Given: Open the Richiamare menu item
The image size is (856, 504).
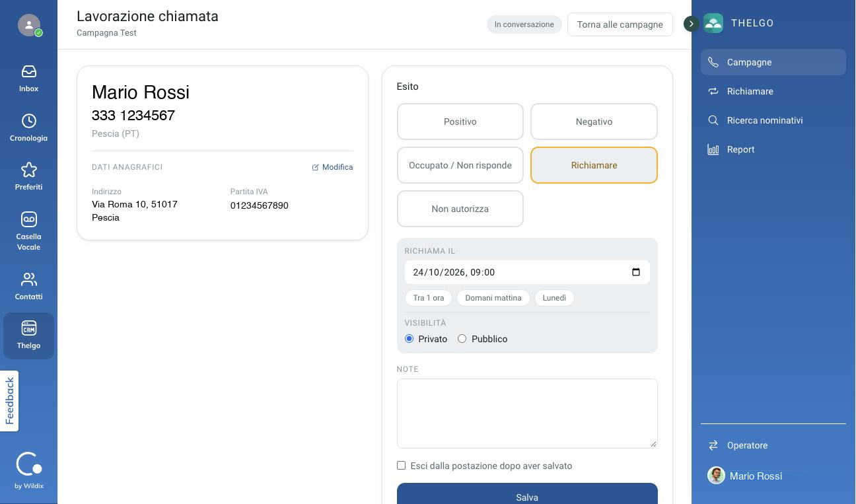Looking at the screenshot, I should point(773,91).
